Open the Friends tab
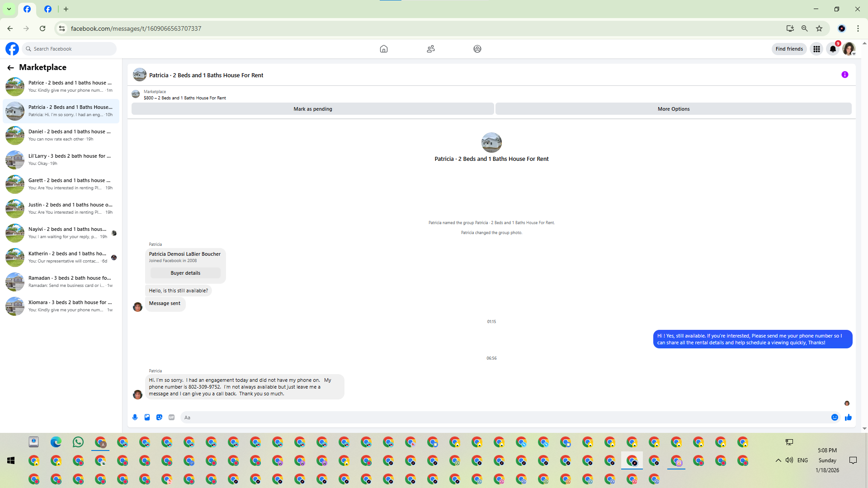 click(x=430, y=49)
